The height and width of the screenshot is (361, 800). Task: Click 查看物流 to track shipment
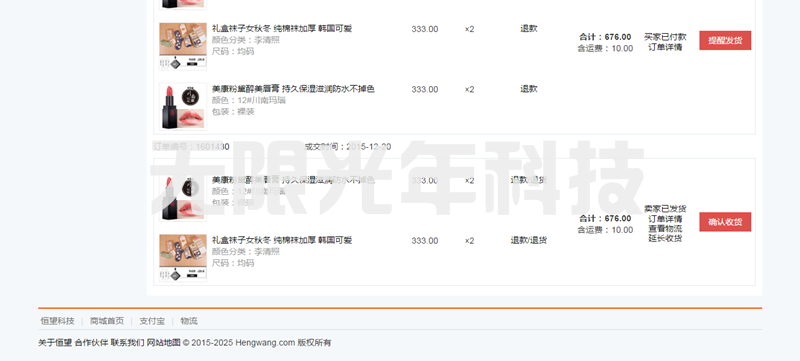pyautogui.click(x=665, y=228)
